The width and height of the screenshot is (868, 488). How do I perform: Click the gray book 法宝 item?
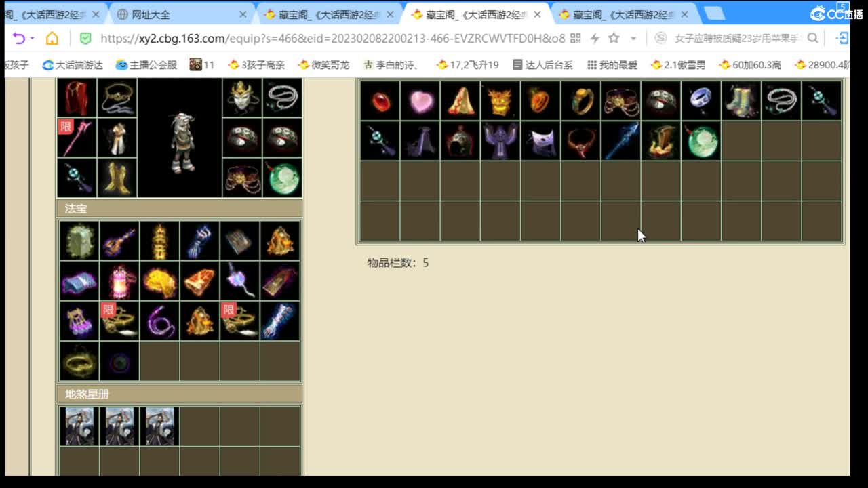[239, 241]
